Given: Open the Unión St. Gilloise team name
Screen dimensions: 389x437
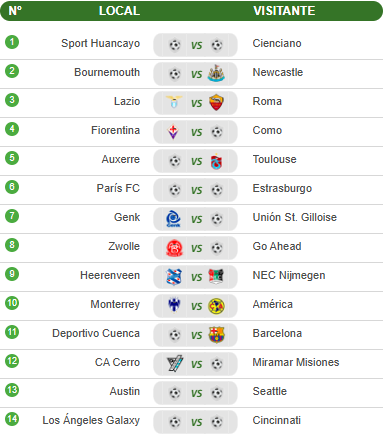Looking at the screenshot, I should [x=295, y=217].
